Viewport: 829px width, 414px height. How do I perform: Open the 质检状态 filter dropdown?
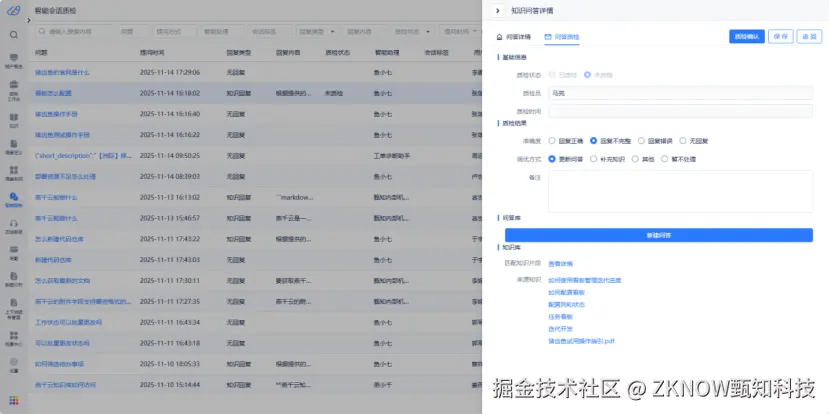tap(411, 32)
